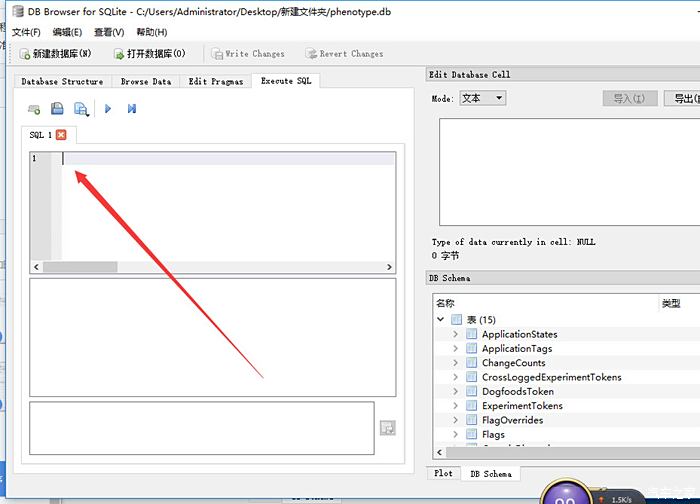700x504 pixels.
Task: Click the open tab icon in SQL toolbar
Action: pyautogui.click(x=34, y=108)
